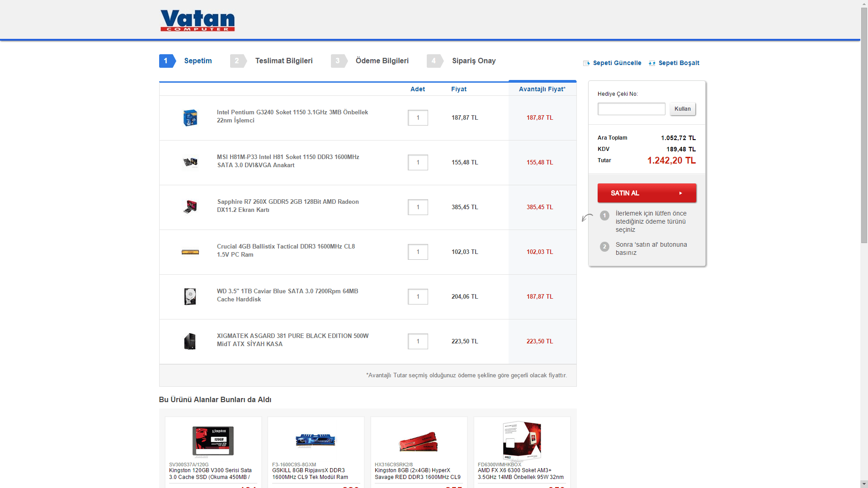Open the Crucial Ballistix RAM thumbnail
The image size is (868, 488).
tap(190, 252)
